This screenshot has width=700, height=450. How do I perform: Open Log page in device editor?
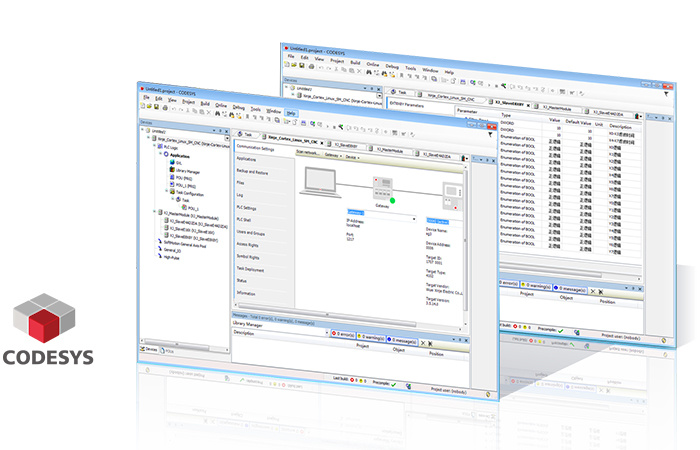pos(240,195)
